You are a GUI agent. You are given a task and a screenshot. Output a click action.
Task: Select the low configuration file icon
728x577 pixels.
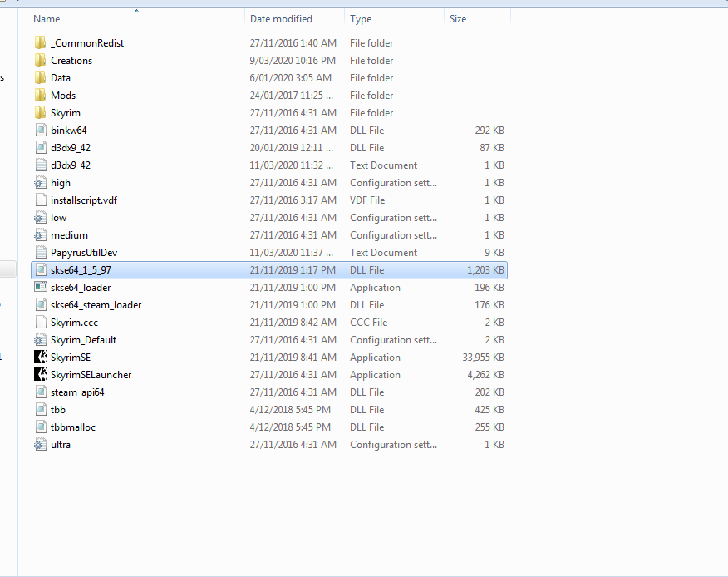click(41, 218)
